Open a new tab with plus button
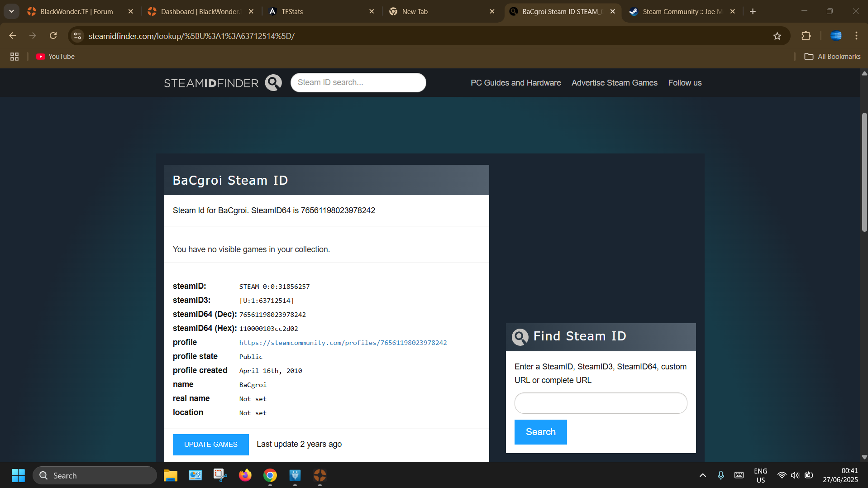Screen dimensions: 868x488 [x=753, y=12]
